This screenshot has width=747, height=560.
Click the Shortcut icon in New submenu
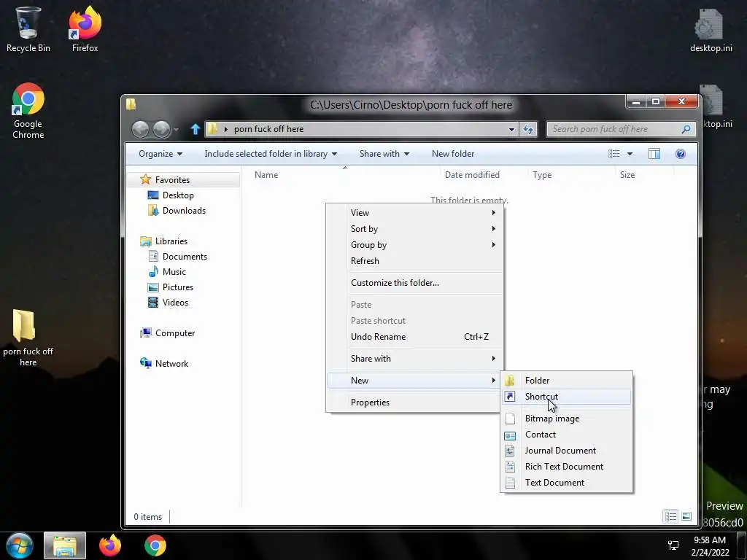pos(510,396)
